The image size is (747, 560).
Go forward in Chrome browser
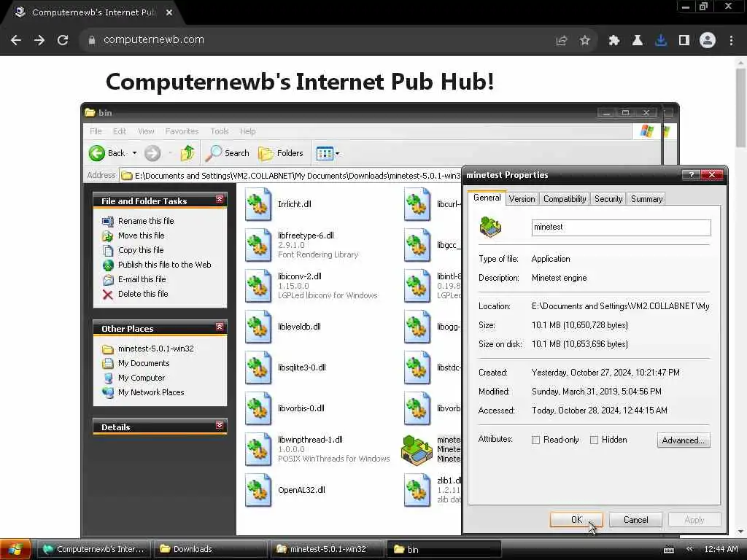(39, 41)
